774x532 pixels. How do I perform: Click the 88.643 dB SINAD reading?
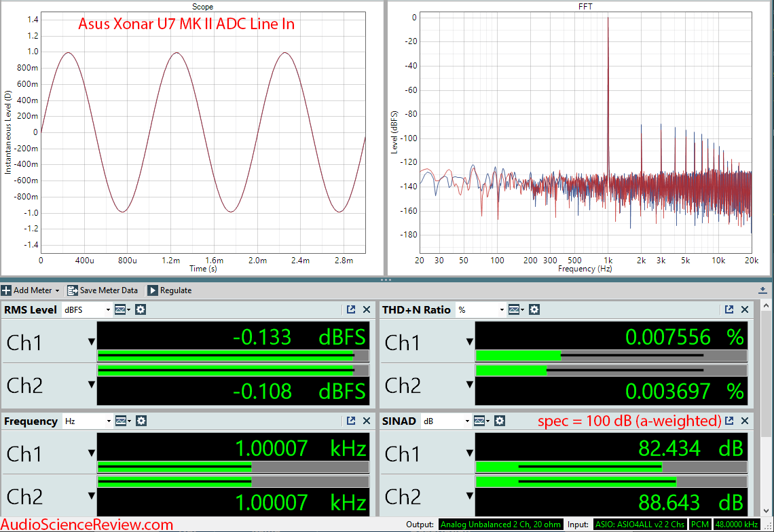(690, 502)
